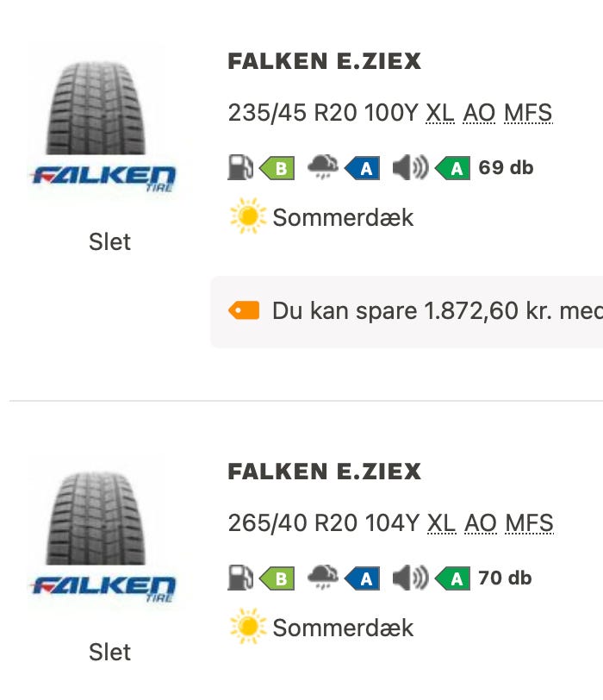Open first FALKEN E.ZIEX product title
The image size is (603, 700).
point(324,62)
